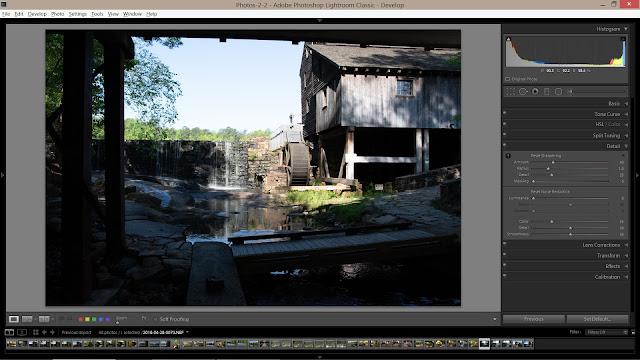Apply the red color label swatch

(80, 319)
